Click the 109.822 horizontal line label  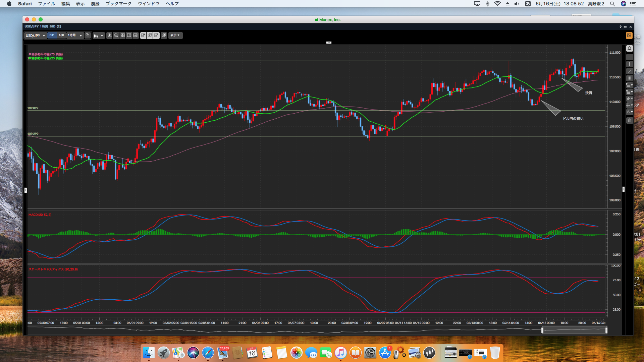pyautogui.click(x=33, y=108)
